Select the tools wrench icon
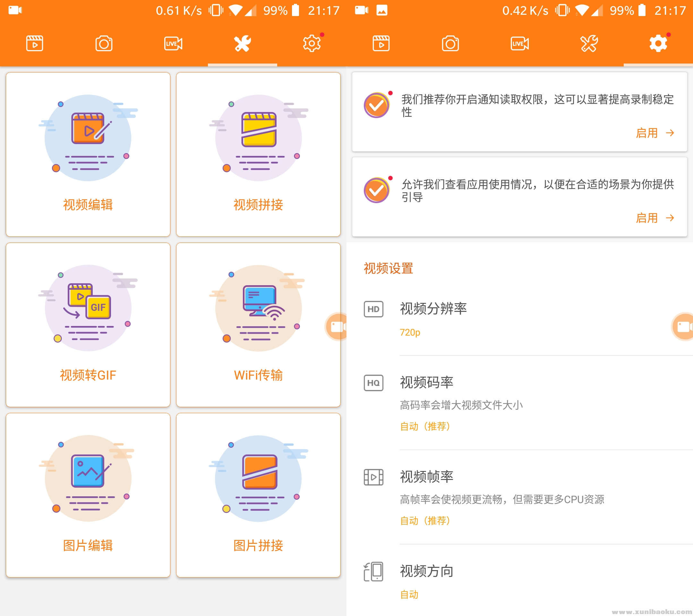 (x=243, y=43)
